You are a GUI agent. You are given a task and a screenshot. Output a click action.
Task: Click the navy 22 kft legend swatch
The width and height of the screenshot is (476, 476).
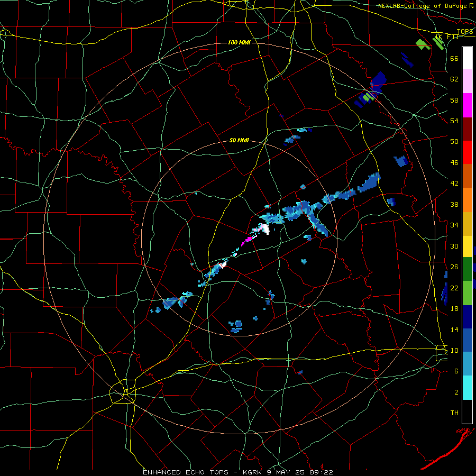coord(467,317)
